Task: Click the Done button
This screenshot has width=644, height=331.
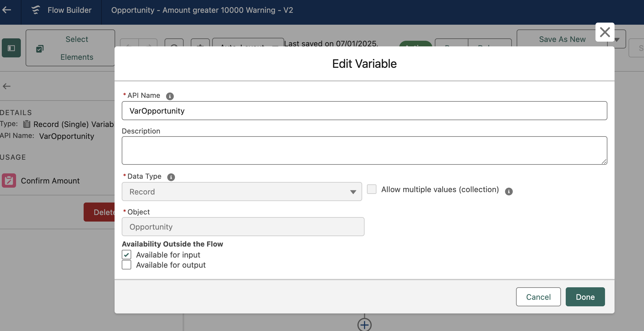Action: coord(585,297)
